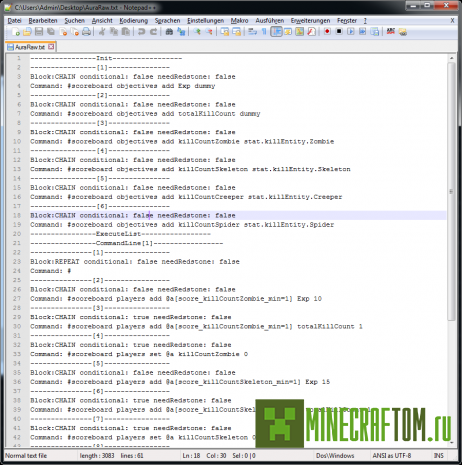The height and width of the screenshot is (465, 462).
Task: Open the Suchen menu
Action: pyautogui.click(x=75, y=21)
